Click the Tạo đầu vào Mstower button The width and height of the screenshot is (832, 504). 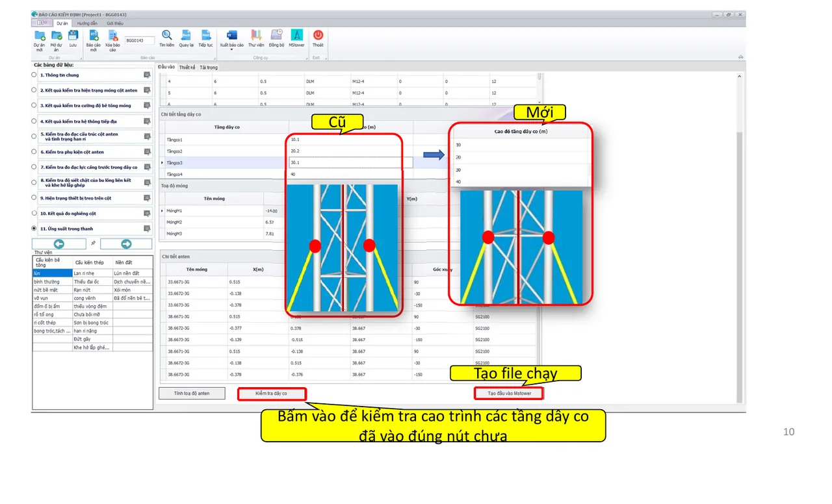[x=509, y=393]
